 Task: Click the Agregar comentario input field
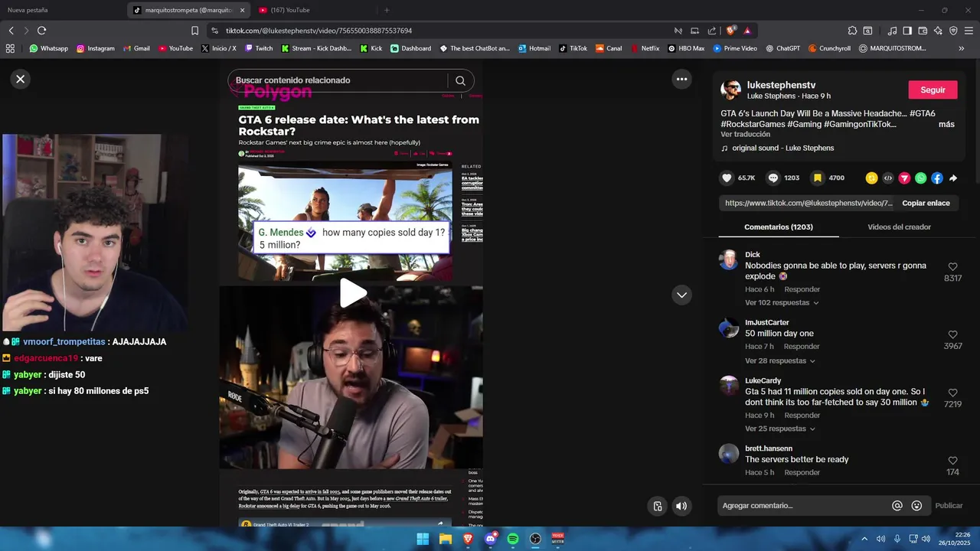coord(804,505)
